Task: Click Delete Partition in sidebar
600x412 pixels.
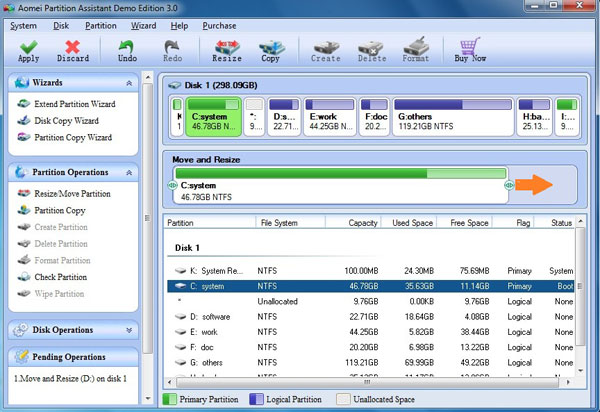Action: pyautogui.click(x=52, y=244)
